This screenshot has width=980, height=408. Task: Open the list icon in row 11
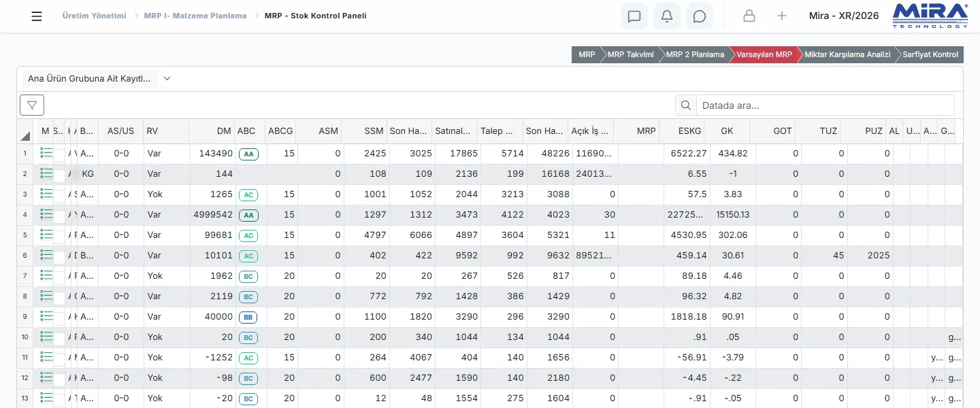pos(46,357)
